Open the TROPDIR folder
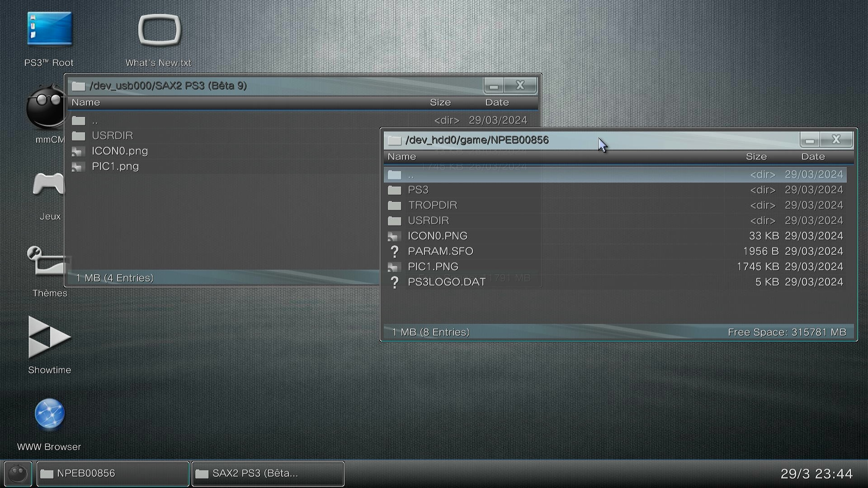 (432, 205)
